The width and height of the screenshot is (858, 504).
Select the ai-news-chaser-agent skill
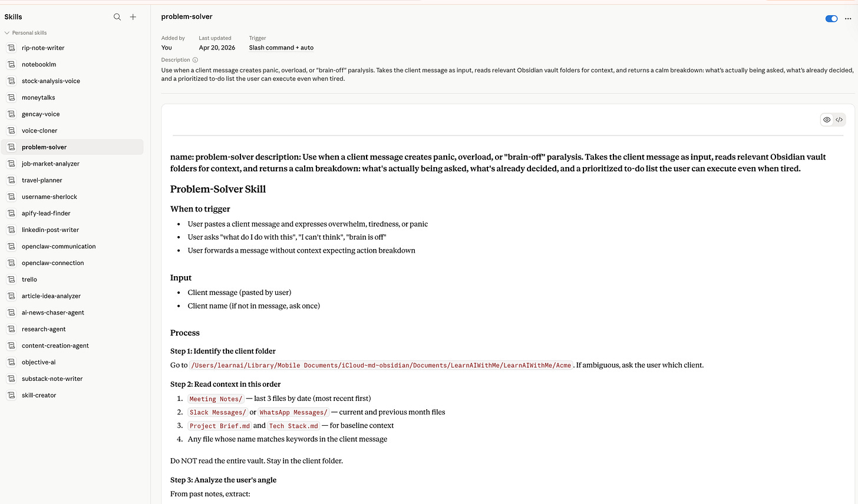(x=72, y=312)
